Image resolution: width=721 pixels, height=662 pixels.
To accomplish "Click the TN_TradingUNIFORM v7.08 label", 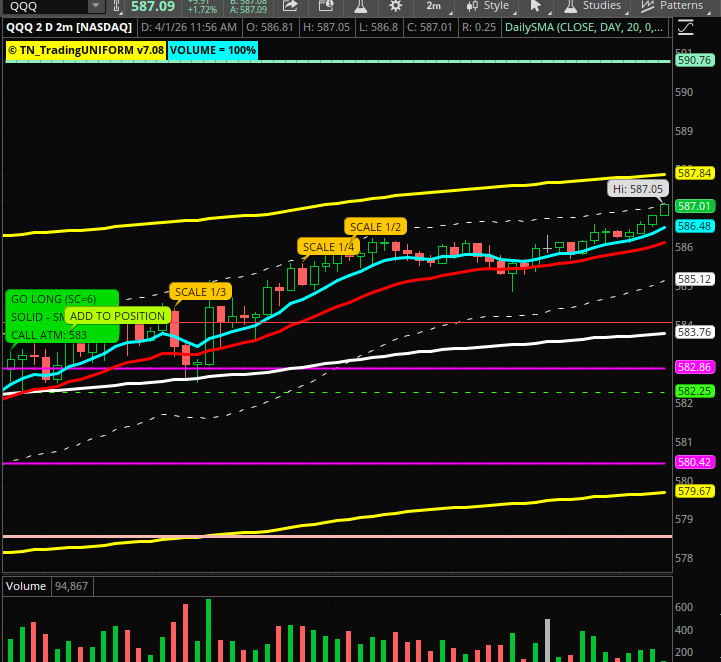I will 86,50.
